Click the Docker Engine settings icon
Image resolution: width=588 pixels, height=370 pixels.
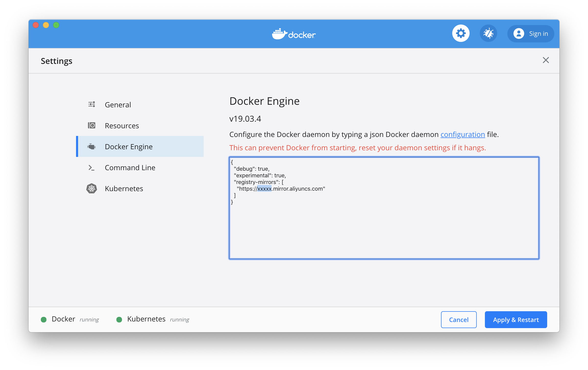pyautogui.click(x=92, y=147)
